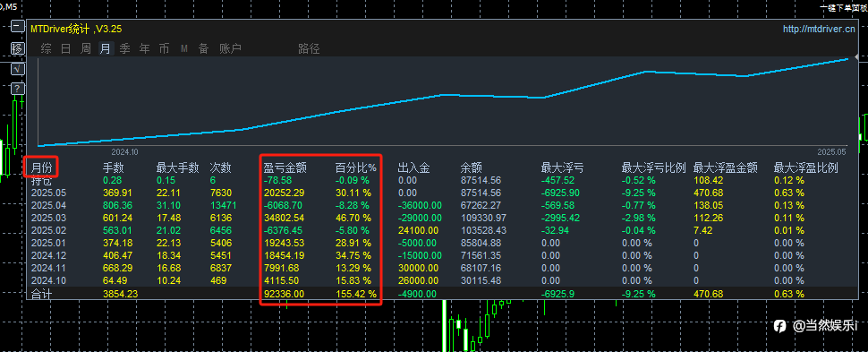Click the 持仓 open positions row label
868x352 pixels.
point(41,180)
